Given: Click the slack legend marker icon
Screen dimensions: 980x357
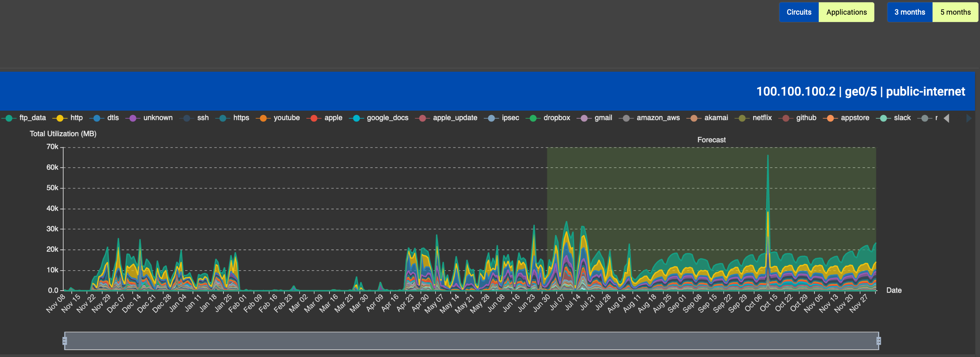Looking at the screenshot, I should pyautogui.click(x=884, y=118).
